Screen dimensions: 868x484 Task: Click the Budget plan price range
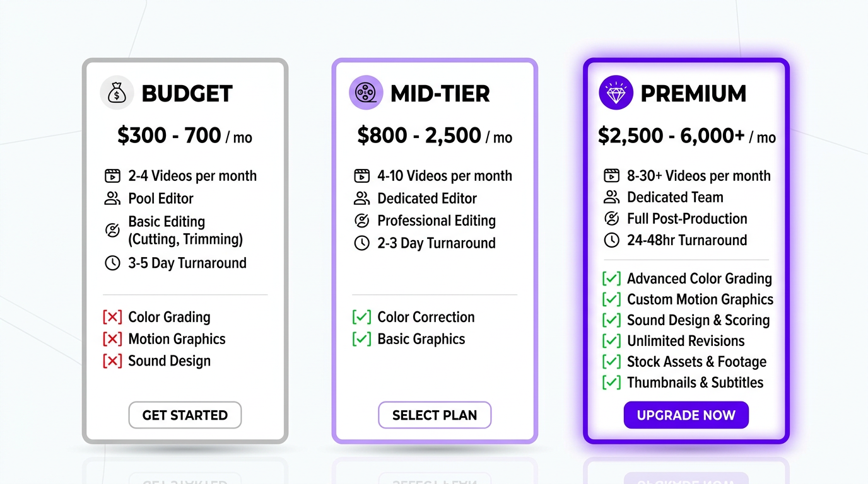point(185,136)
